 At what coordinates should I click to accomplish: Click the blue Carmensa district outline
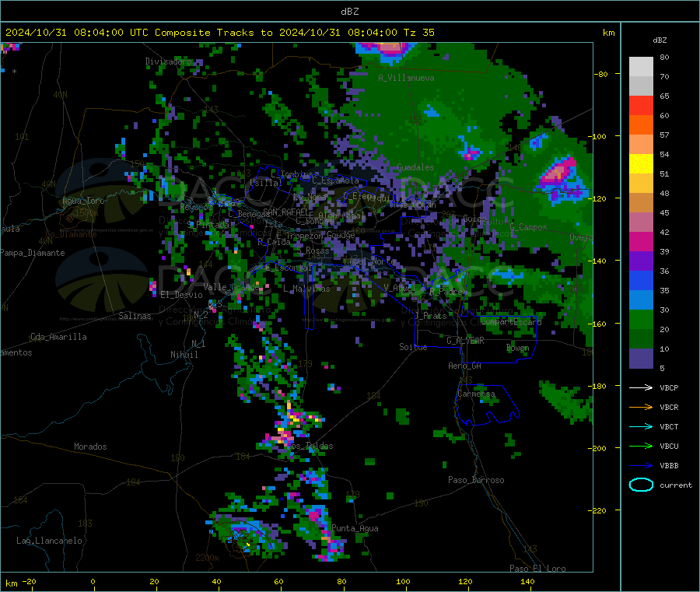(x=487, y=404)
